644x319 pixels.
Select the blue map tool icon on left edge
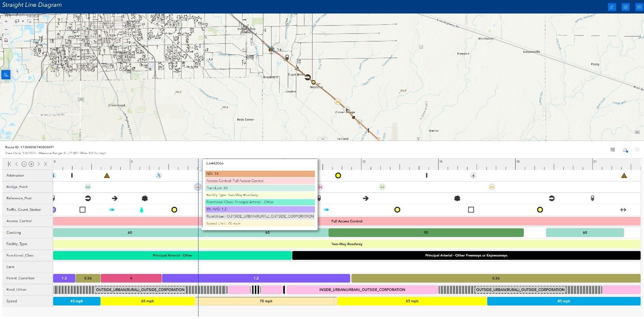pyautogui.click(x=5, y=74)
